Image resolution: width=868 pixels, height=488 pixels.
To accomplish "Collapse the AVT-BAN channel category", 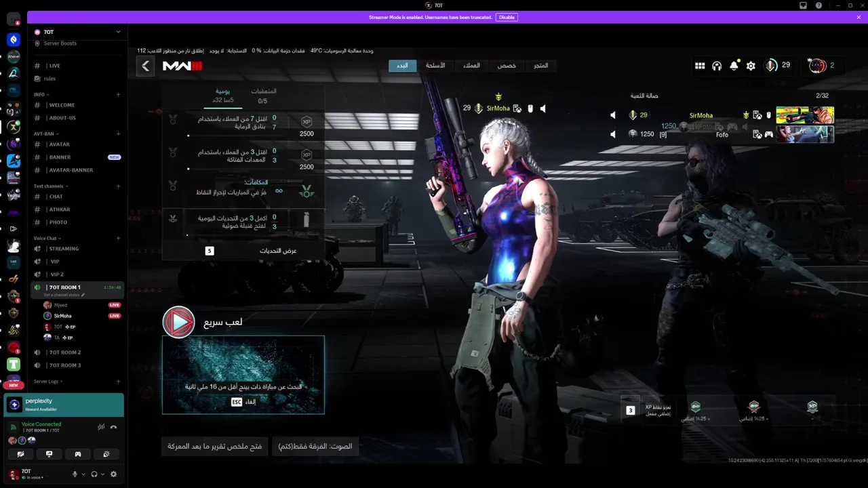I will pyautogui.click(x=46, y=134).
